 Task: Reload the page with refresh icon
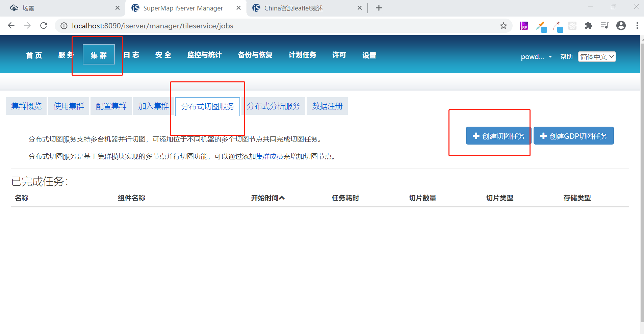pos(44,26)
